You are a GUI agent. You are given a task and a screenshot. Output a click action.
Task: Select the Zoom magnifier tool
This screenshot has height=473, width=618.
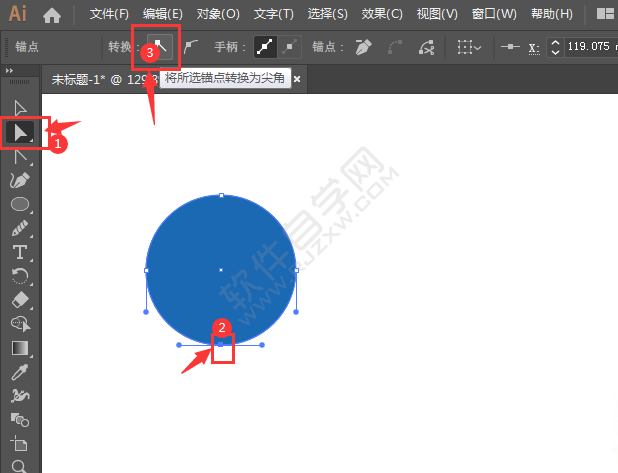click(x=19, y=466)
